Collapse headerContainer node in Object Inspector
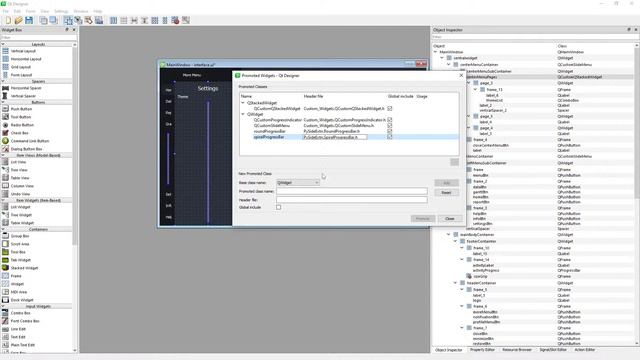Screen dimensions: 640x360 point(455,283)
